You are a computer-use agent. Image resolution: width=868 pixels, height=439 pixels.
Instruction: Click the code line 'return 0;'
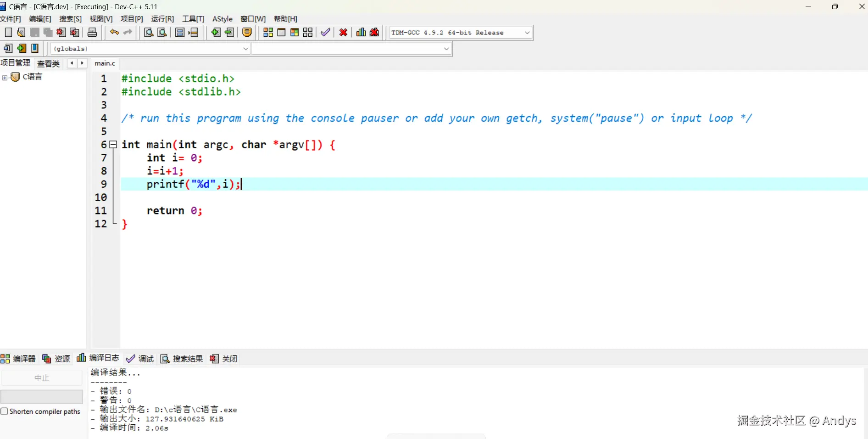(174, 211)
